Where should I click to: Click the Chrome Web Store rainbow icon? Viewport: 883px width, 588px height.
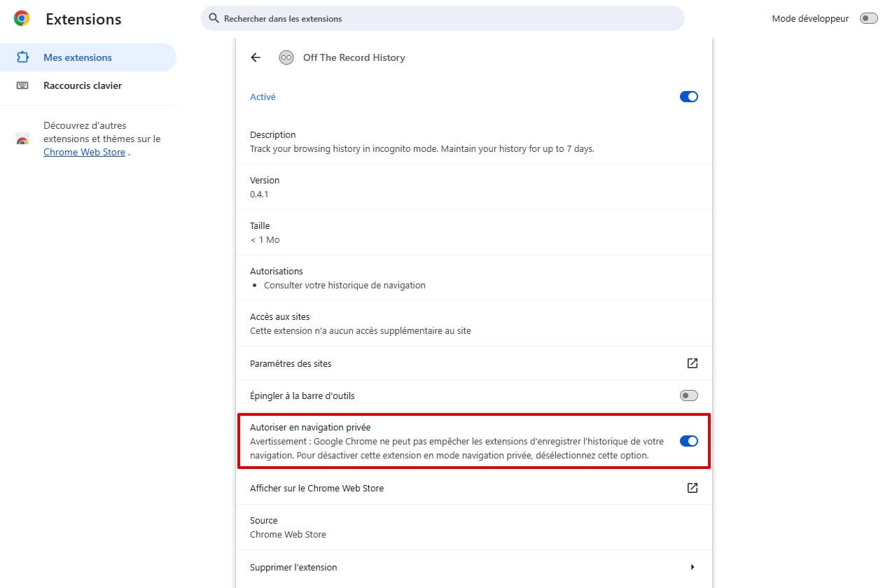pyautogui.click(x=22, y=139)
